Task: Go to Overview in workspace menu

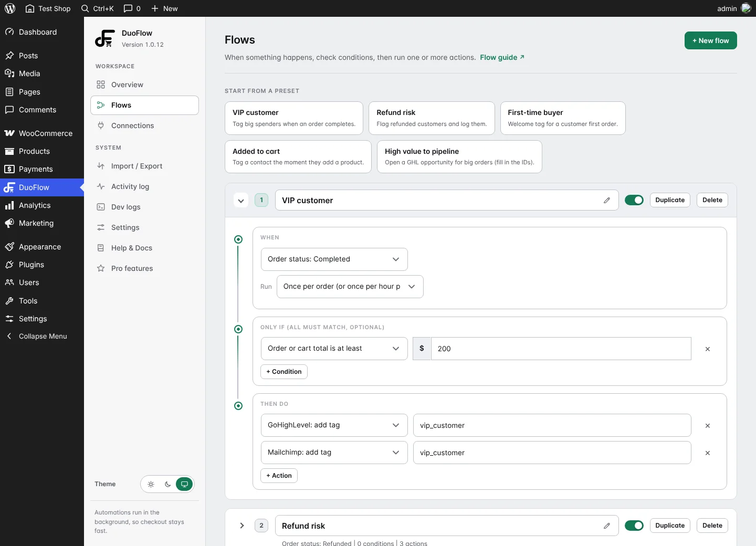Action: tap(144, 85)
